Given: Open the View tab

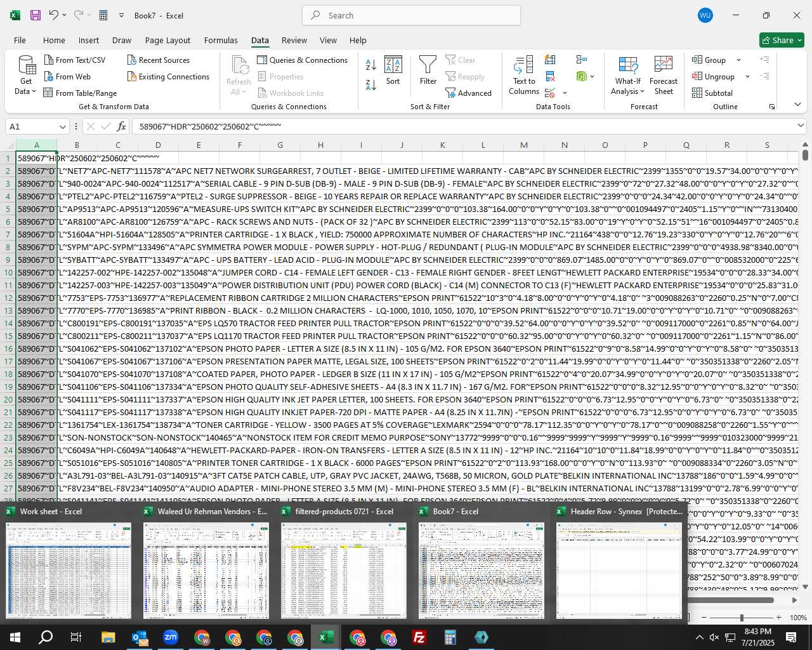Looking at the screenshot, I should [328, 40].
